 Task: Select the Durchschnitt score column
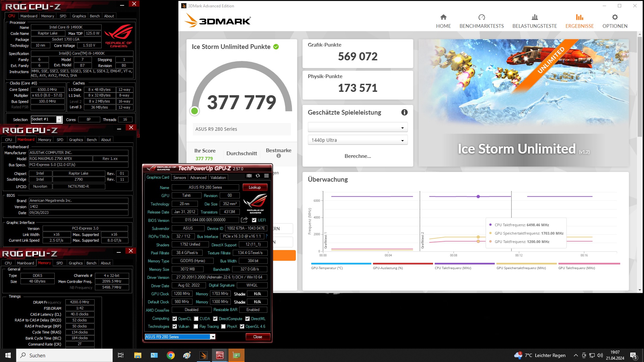pos(241,153)
